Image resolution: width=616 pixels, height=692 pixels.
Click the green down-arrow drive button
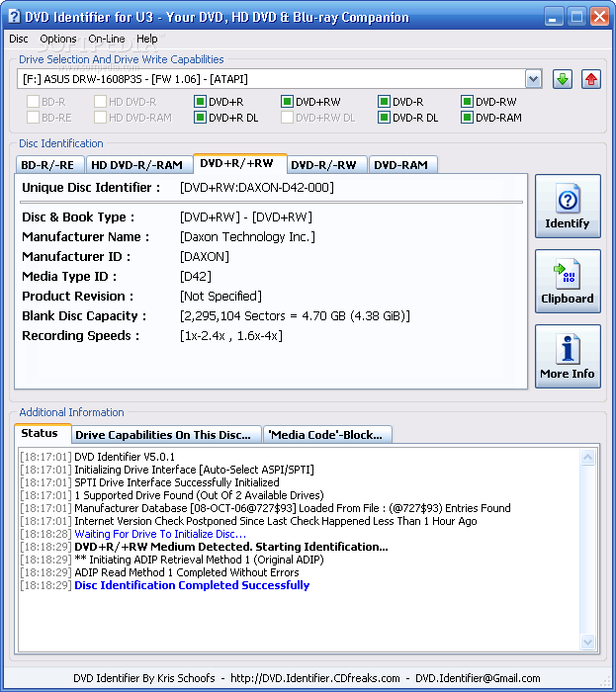(x=563, y=79)
